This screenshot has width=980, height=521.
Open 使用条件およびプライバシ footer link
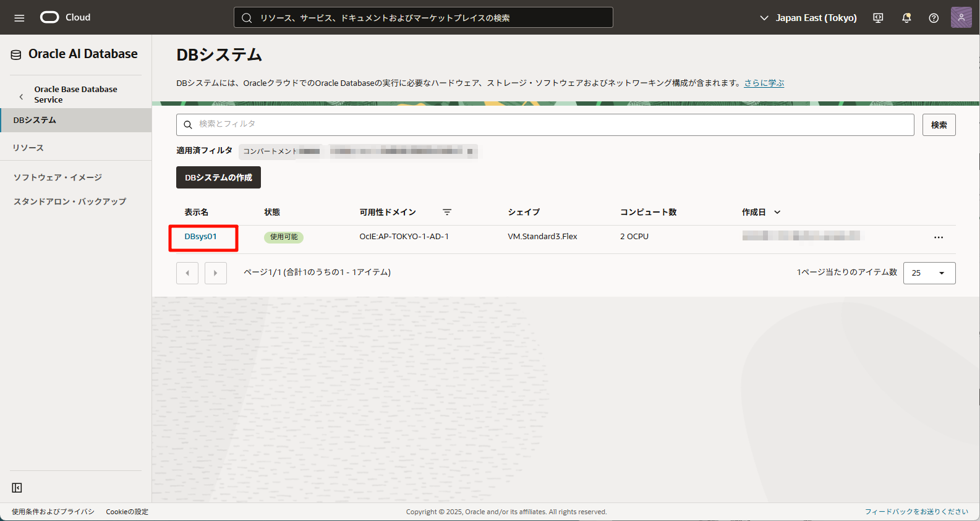coord(53,512)
